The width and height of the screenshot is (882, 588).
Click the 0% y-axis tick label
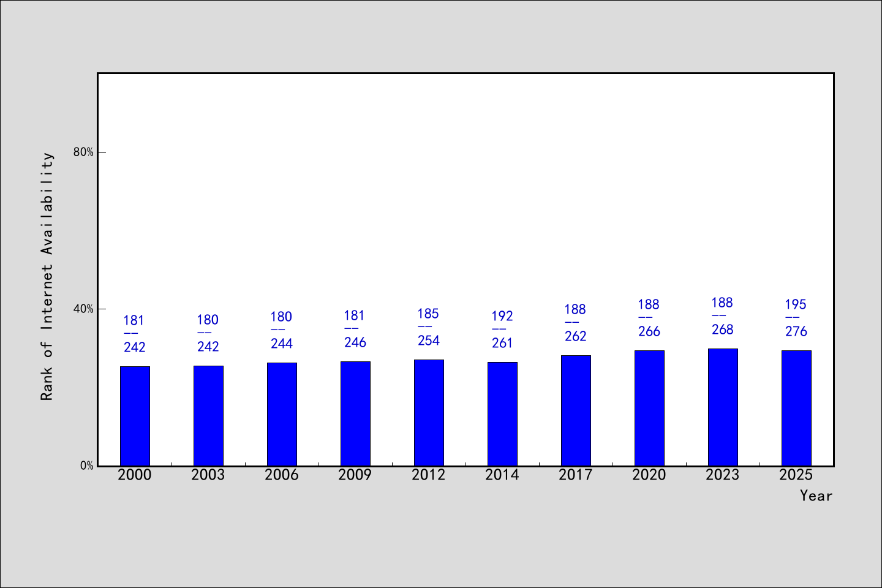coord(86,466)
